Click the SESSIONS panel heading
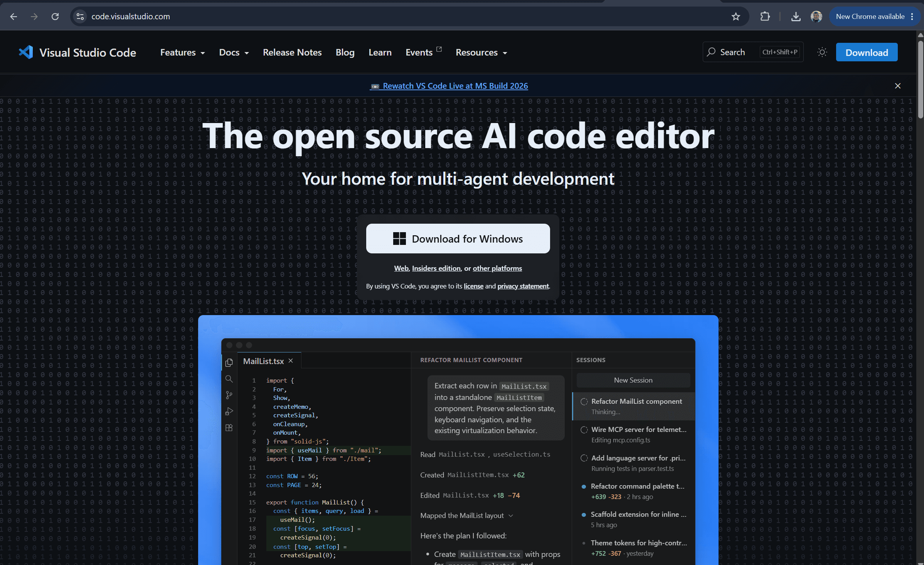This screenshot has height=565, width=924. pos(591,360)
